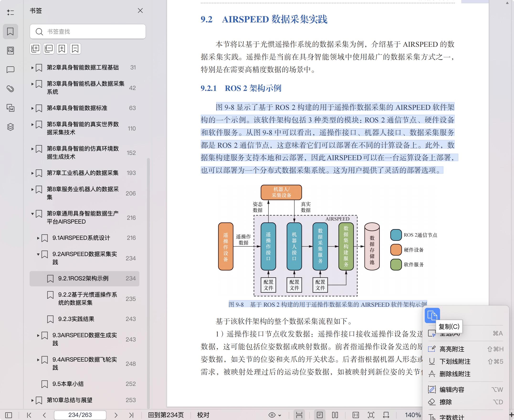
Task: Click the 图 9-8 figure caption
Action: [x=328, y=304]
